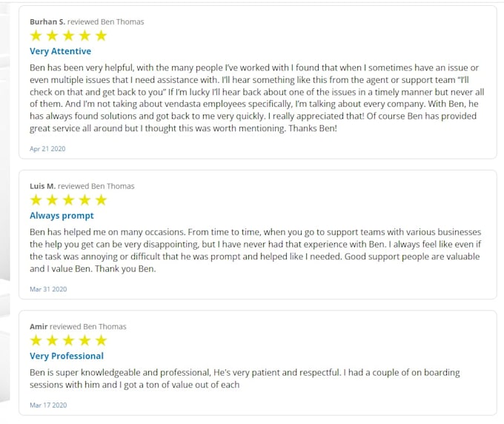
Task: Click the Apr 21 2020 review date
Action: coord(47,149)
